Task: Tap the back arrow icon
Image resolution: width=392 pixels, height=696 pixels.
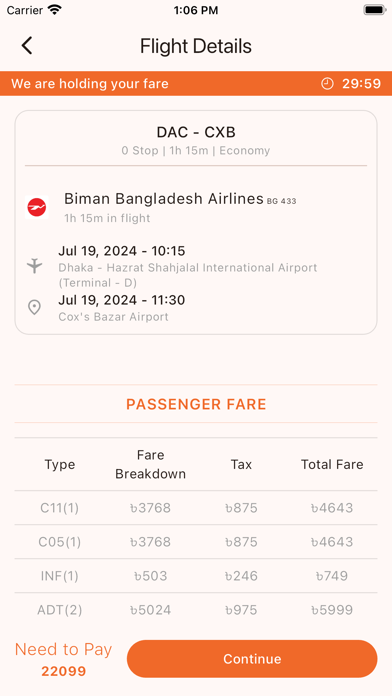Action: 27,46
